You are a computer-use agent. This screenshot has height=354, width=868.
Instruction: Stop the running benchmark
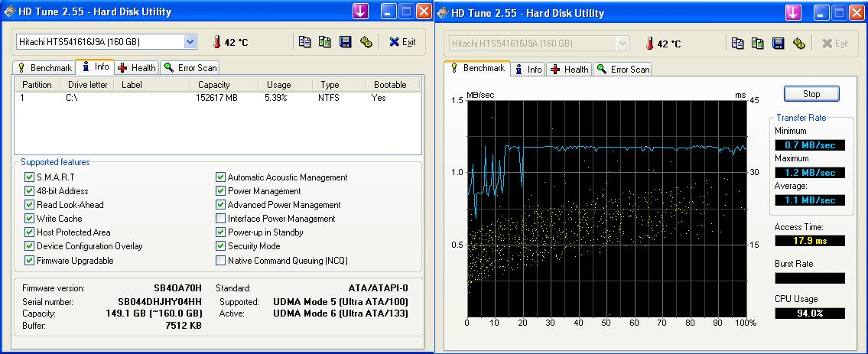(811, 93)
